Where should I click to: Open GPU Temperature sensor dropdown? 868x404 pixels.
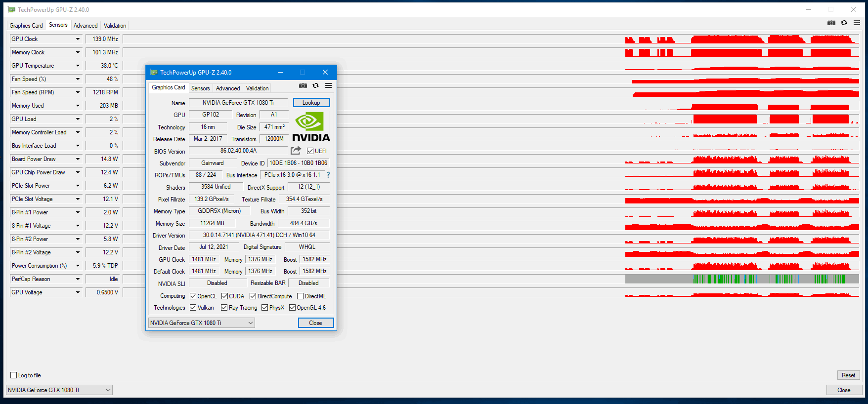pyautogui.click(x=78, y=66)
